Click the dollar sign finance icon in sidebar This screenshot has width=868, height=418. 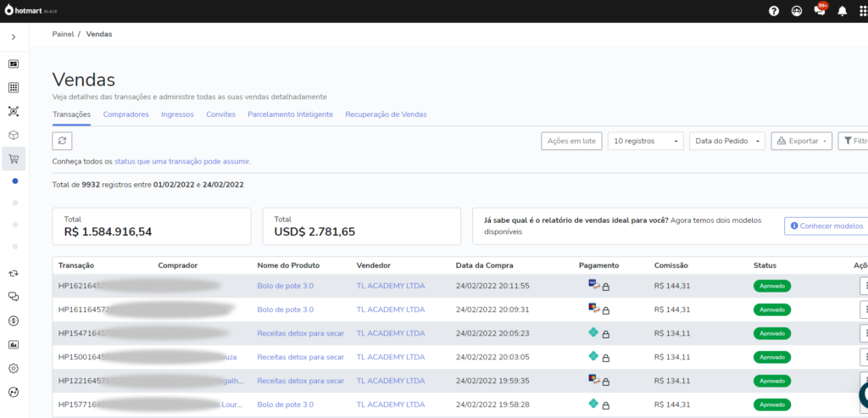point(14,320)
